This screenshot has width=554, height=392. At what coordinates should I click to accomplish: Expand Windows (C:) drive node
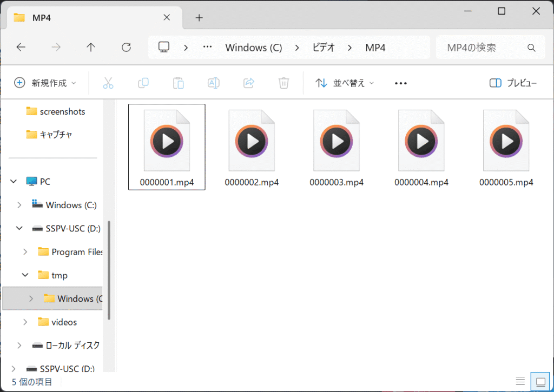[x=19, y=205]
